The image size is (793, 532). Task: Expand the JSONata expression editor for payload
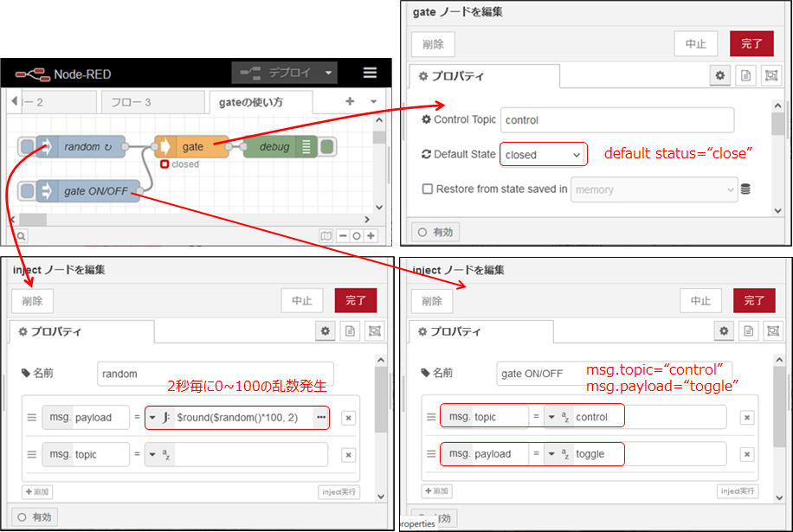321,417
